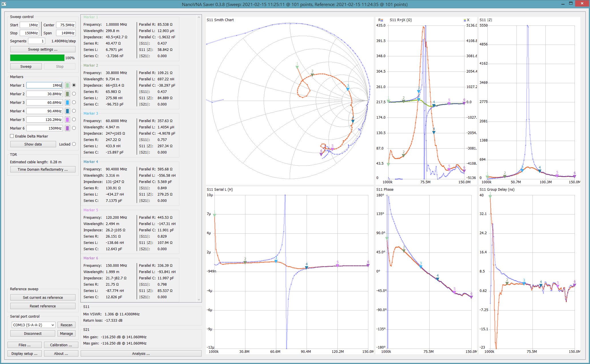The height and width of the screenshot is (364, 590).
Task: Click Reset reference button
Action: (x=43, y=306)
